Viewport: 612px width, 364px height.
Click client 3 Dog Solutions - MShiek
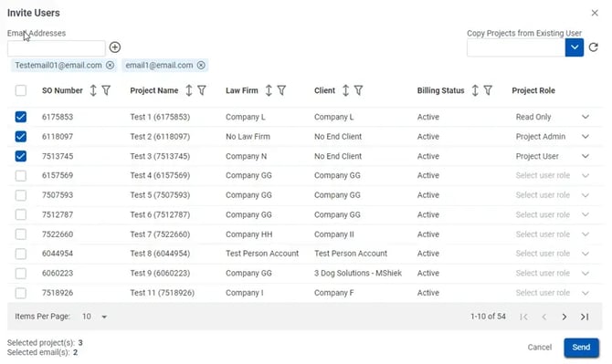[358, 273]
